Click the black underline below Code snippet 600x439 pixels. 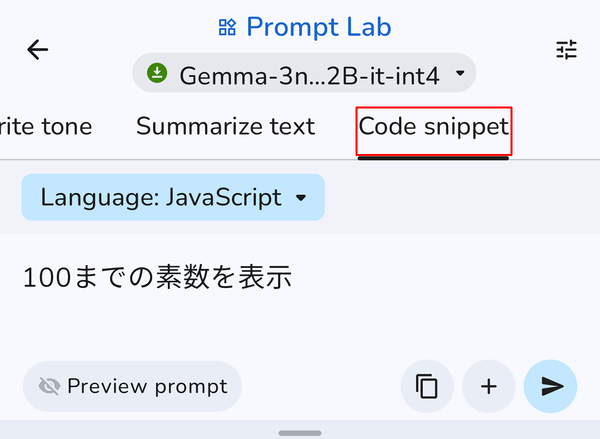click(x=434, y=157)
